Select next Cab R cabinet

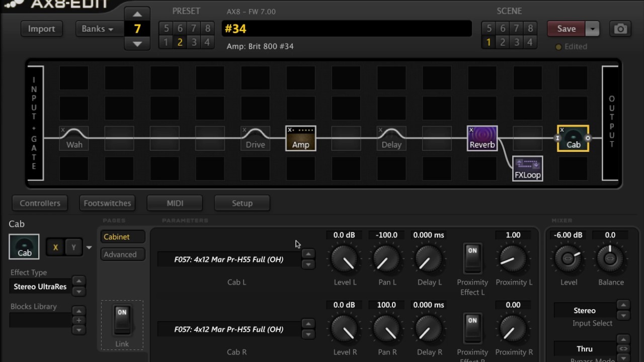(x=308, y=334)
